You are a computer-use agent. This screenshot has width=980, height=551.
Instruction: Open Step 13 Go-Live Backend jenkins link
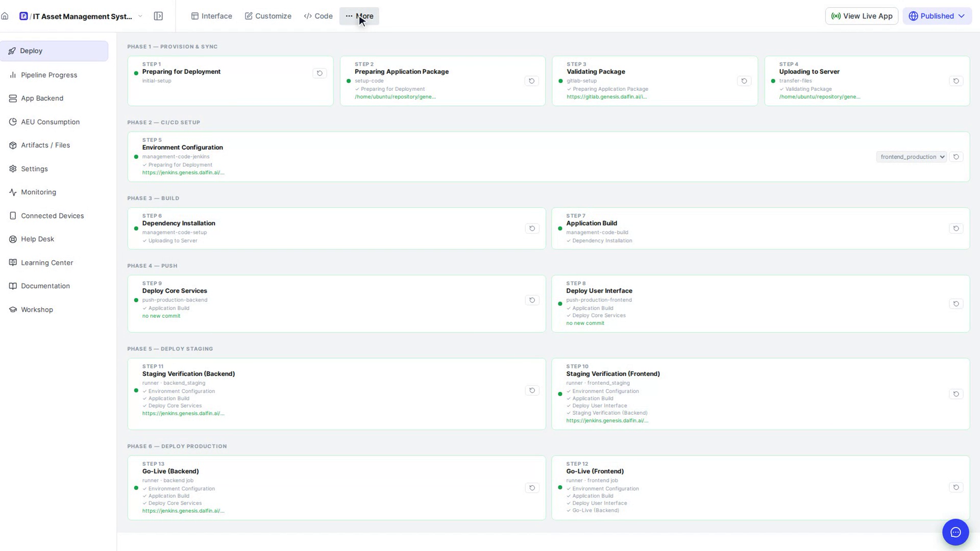(x=183, y=511)
